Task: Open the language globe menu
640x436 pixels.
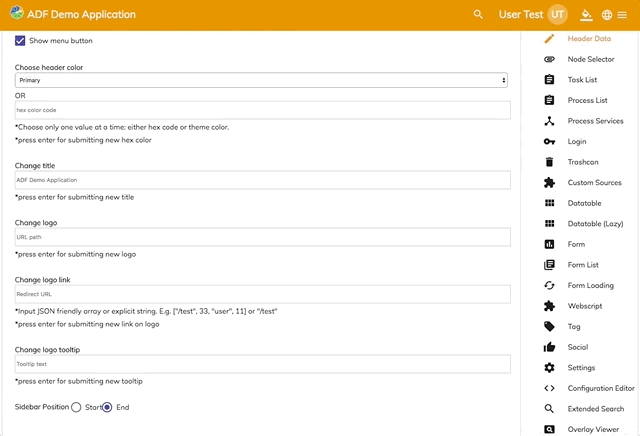Action: [607, 15]
